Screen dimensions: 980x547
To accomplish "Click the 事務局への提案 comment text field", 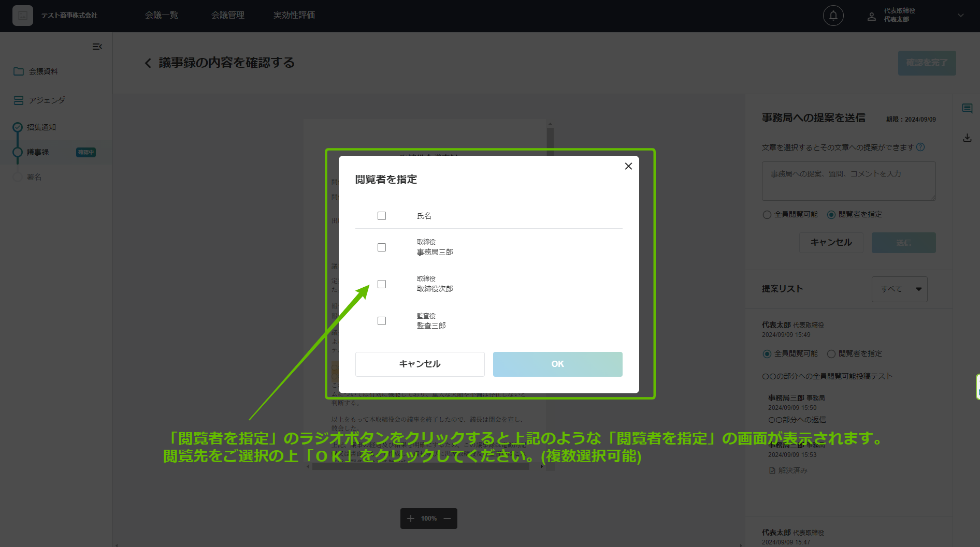I will click(x=848, y=181).
